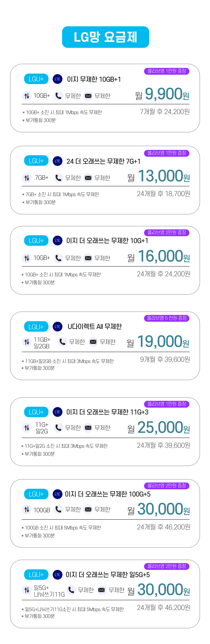Click 올리브영 5 천원 증정 badge
Viewport: 210px width, 644px height.
[x=167, y=318]
